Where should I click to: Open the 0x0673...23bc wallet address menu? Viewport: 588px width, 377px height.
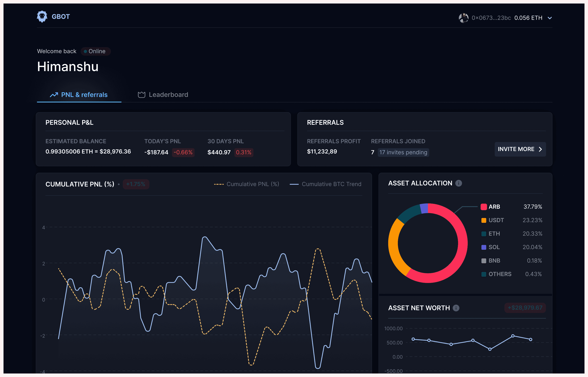[491, 18]
